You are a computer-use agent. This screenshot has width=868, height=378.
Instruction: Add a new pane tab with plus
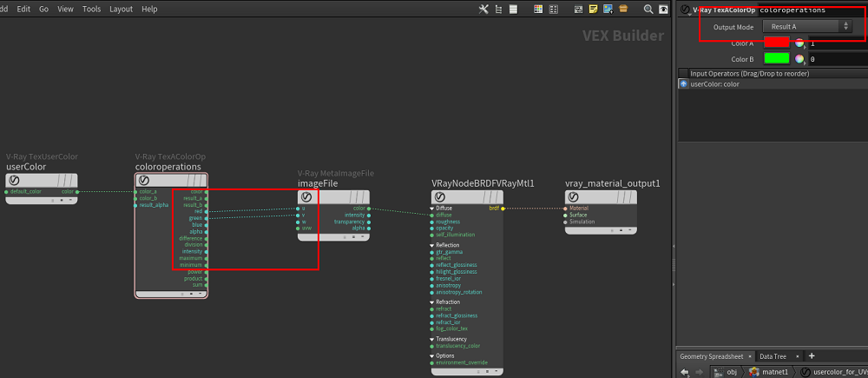(x=812, y=355)
